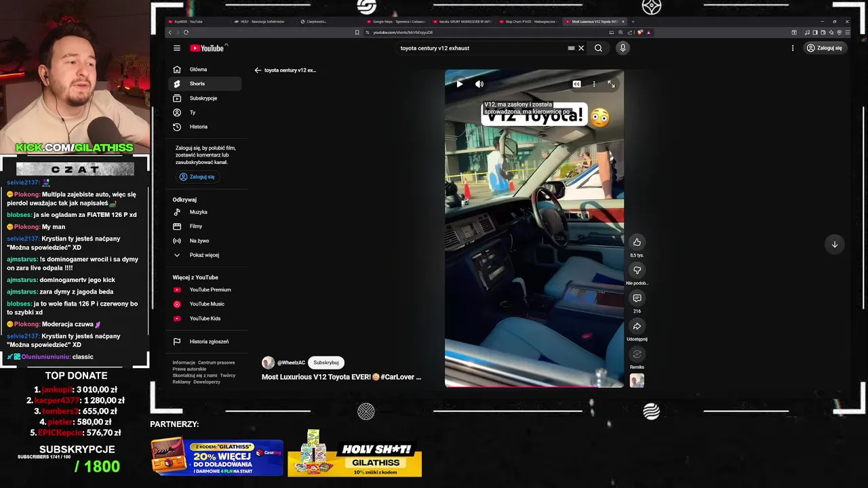Subscribe with the Subskrybuj button
The width and height of the screenshot is (868, 488).
326,363
